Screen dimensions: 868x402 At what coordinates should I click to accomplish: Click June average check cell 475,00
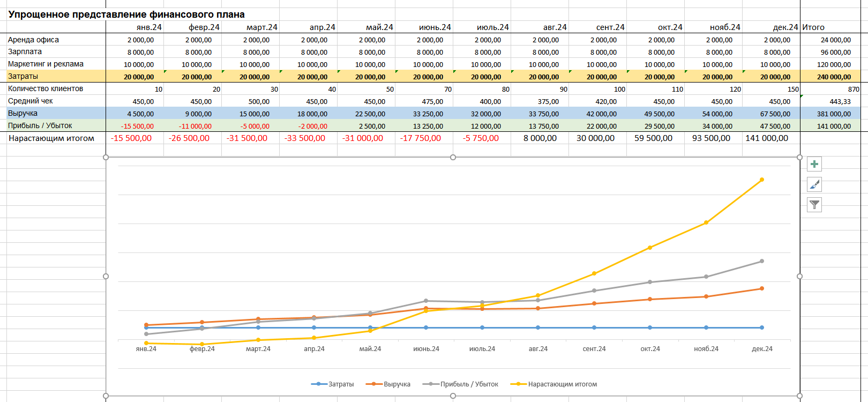(x=424, y=101)
